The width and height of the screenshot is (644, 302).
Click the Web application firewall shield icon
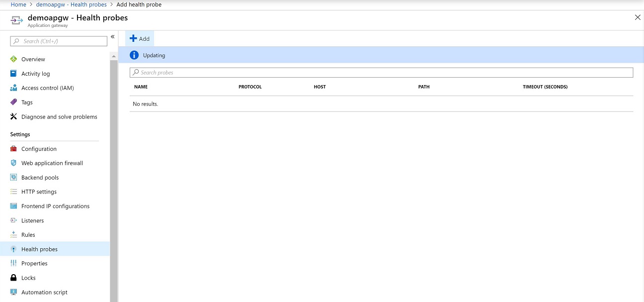(13, 163)
